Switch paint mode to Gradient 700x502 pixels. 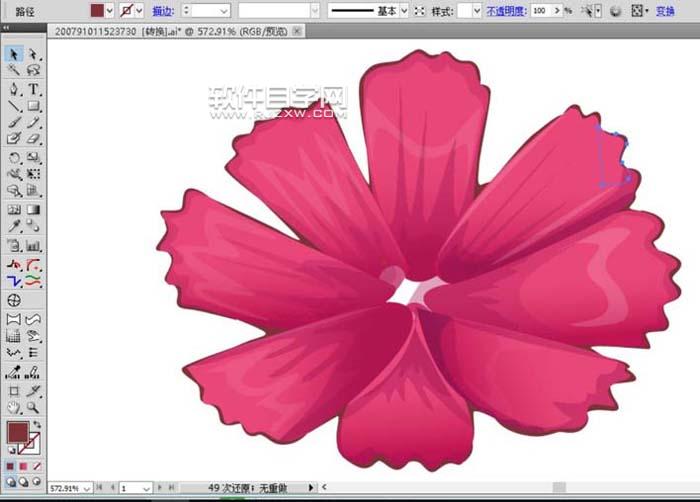pyautogui.click(x=24, y=465)
